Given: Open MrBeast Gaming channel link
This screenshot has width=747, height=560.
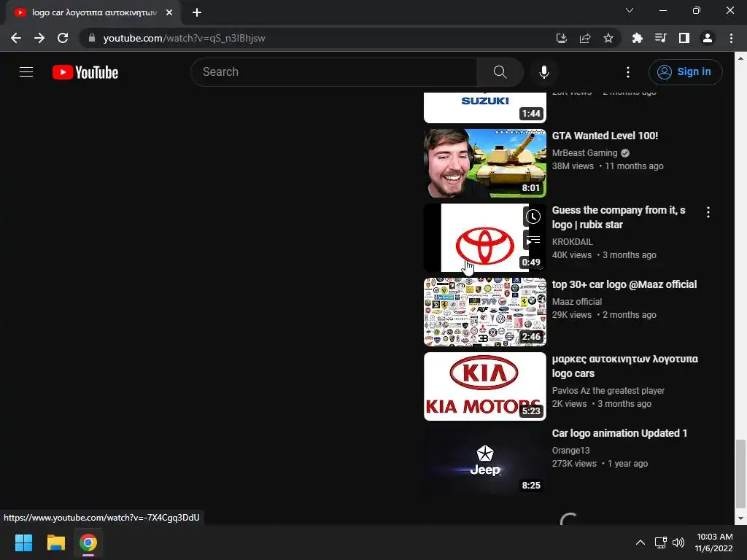Looking at the screenshot, I should click(584, 153).
